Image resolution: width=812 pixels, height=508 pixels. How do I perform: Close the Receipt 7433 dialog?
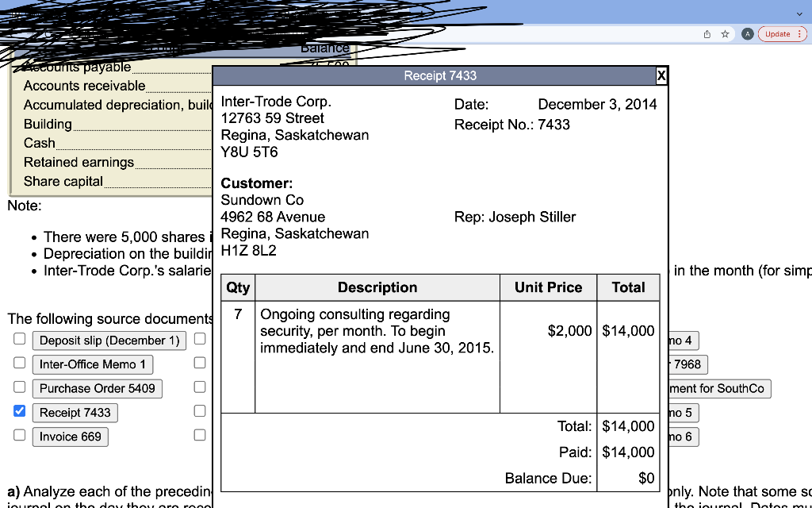coord(661,75)
